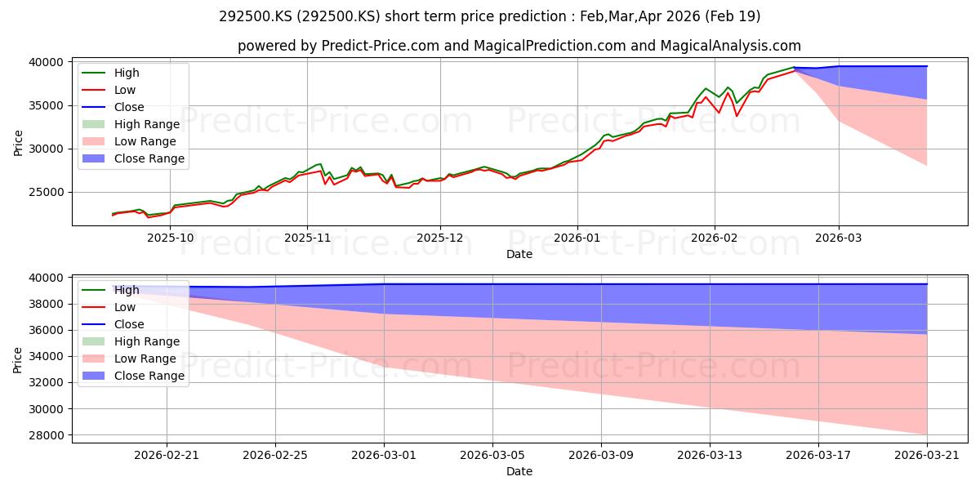This screenshot has width=980, height=490.
Task: Click the Date axis label under top chart
Action: click(x=519, y=254)
